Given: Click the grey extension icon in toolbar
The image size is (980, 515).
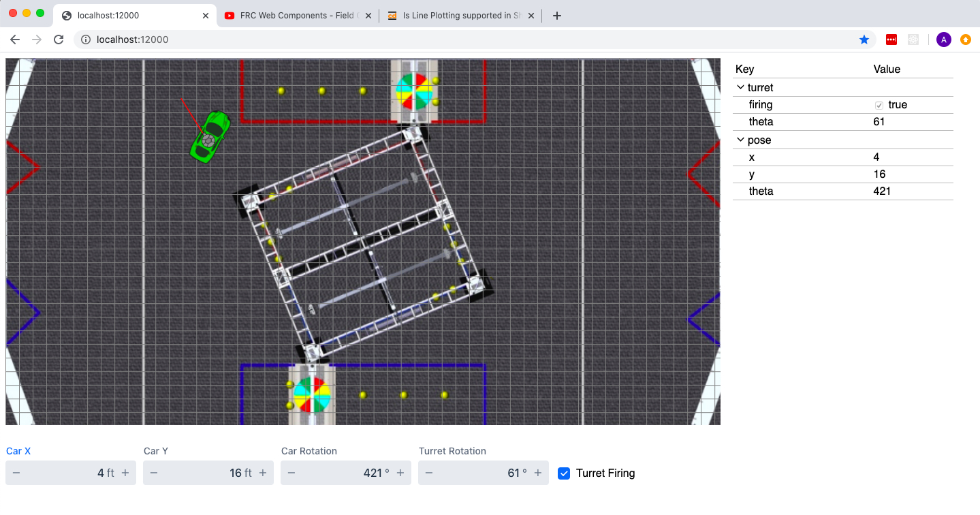Looking at the screenshot, I should [913, 40].
